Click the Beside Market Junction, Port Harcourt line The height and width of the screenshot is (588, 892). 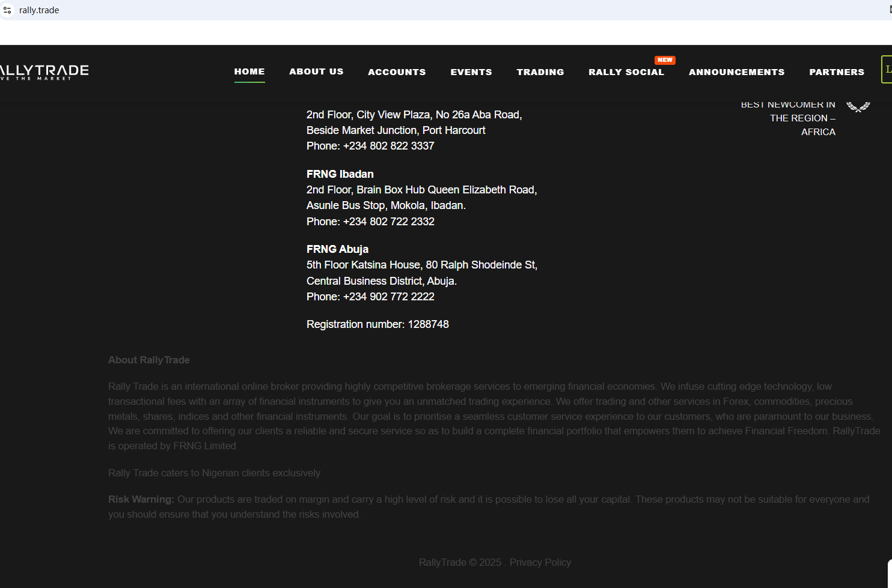(x=396, y=130)
